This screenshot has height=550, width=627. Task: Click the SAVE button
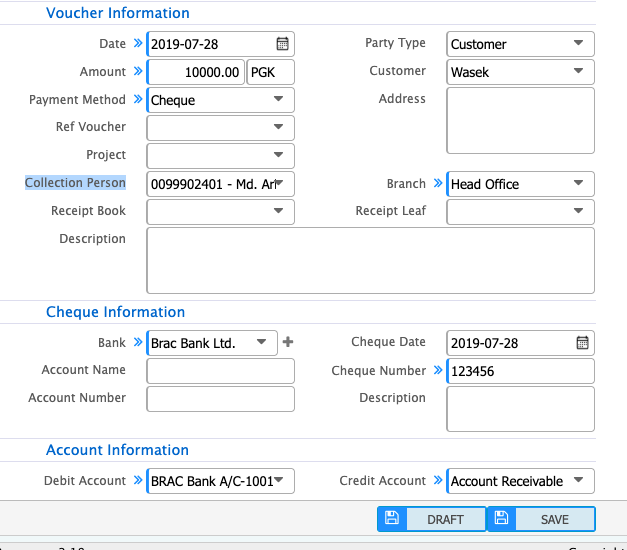541,519
